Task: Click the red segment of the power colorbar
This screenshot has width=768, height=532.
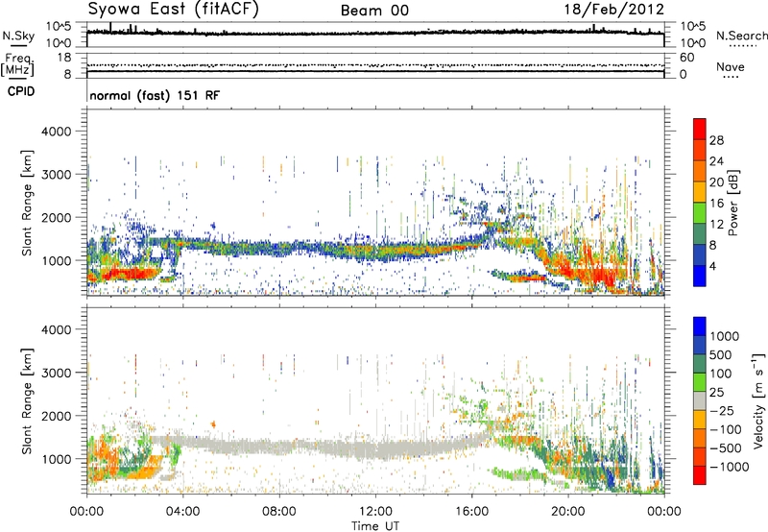Action: tap(700, 129)
